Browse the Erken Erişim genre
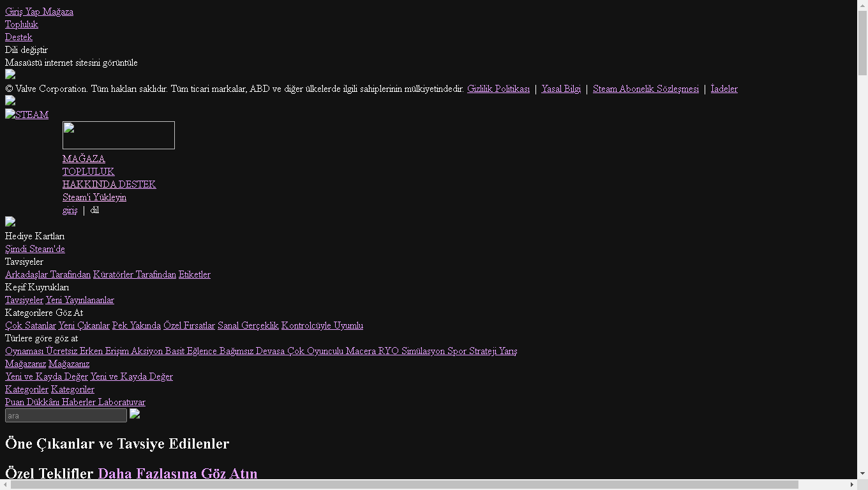The width and height of the screenshot is (868, 490). (x=104, y=351)
